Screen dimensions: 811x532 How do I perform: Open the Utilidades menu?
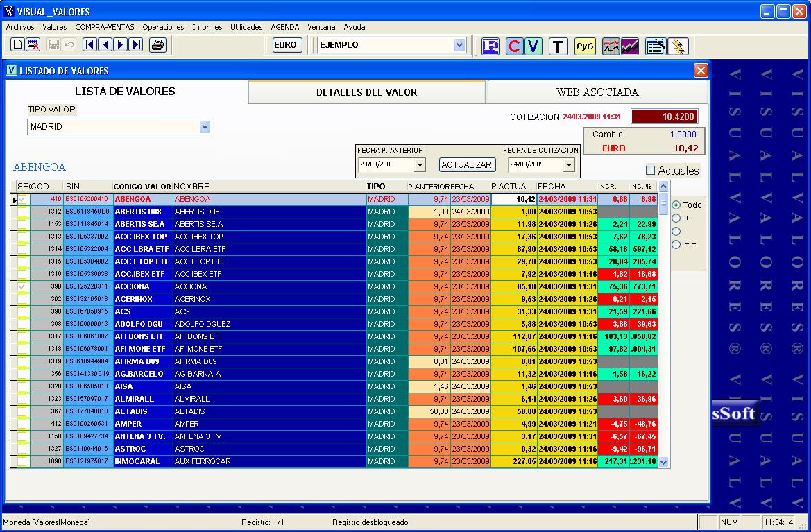pyautogui.click(x=247, y=27)
